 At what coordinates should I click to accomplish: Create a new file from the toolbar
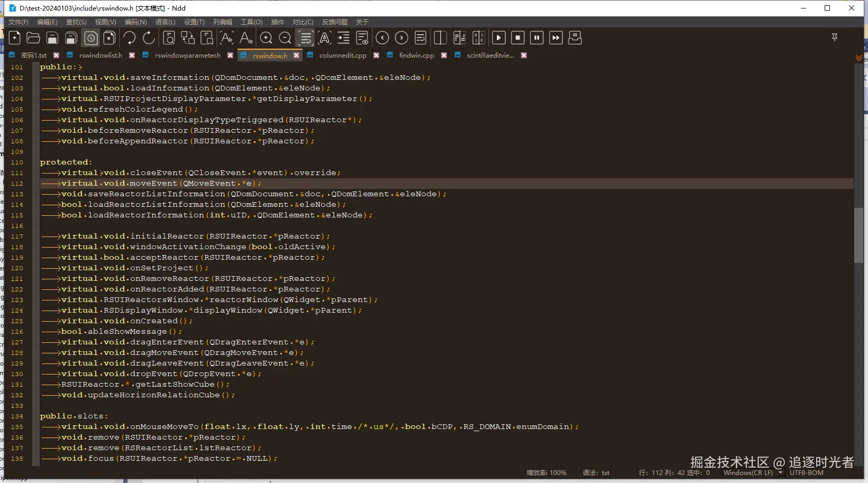click(15, 38)
